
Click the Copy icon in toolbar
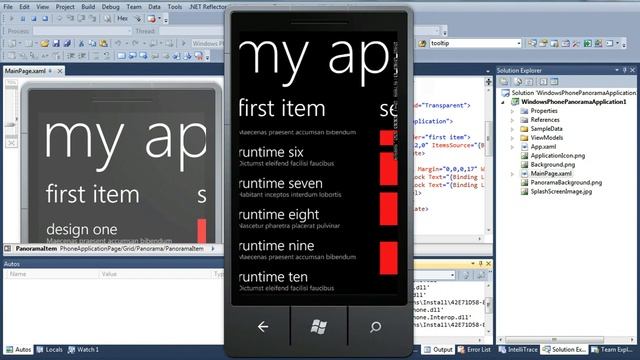point(92,43)
